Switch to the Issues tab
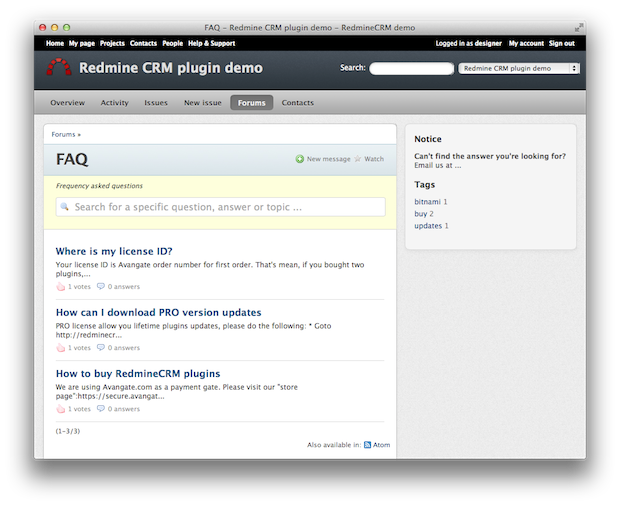The height and width of the screenshot is (506, 620). pyautogui.click(x=156, y=103)
